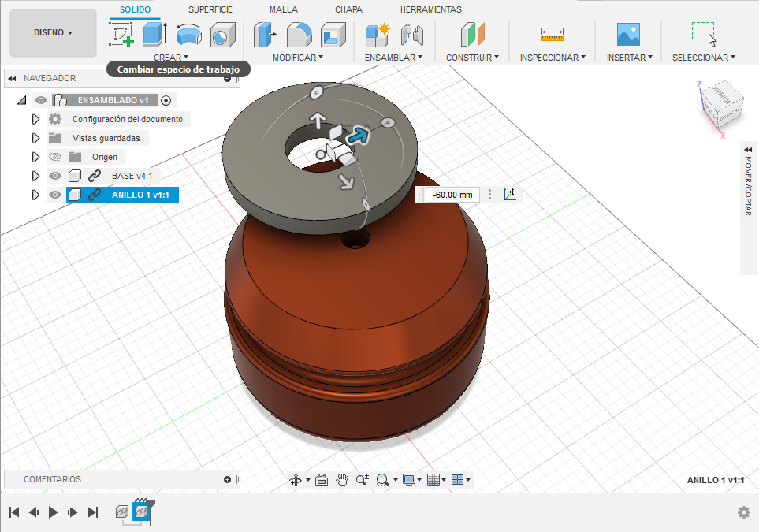Expand the Vistas guardadas node

coord(35,138)
